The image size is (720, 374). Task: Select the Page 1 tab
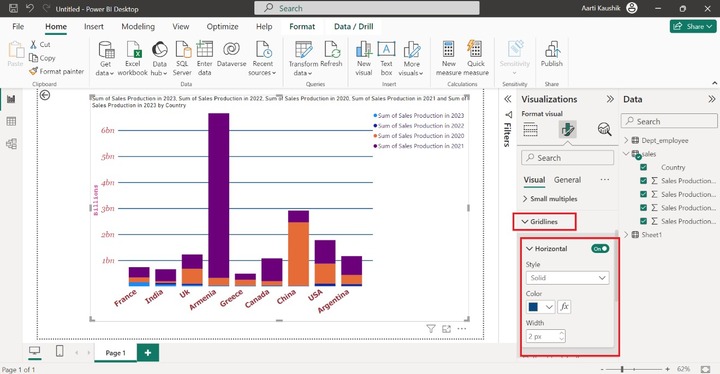click(x=115, y=352)
